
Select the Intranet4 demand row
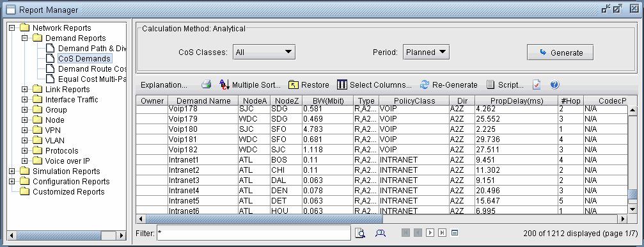pos(382,191)
